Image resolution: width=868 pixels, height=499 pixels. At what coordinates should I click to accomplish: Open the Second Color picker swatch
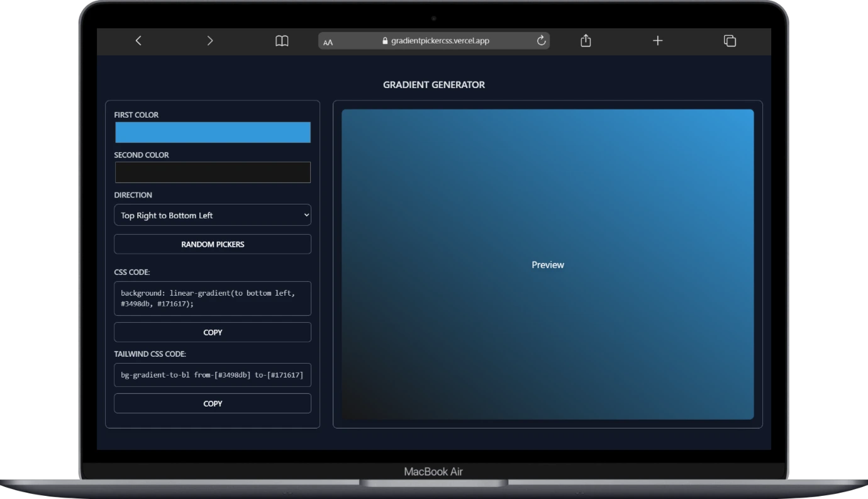tap(213, 172)
